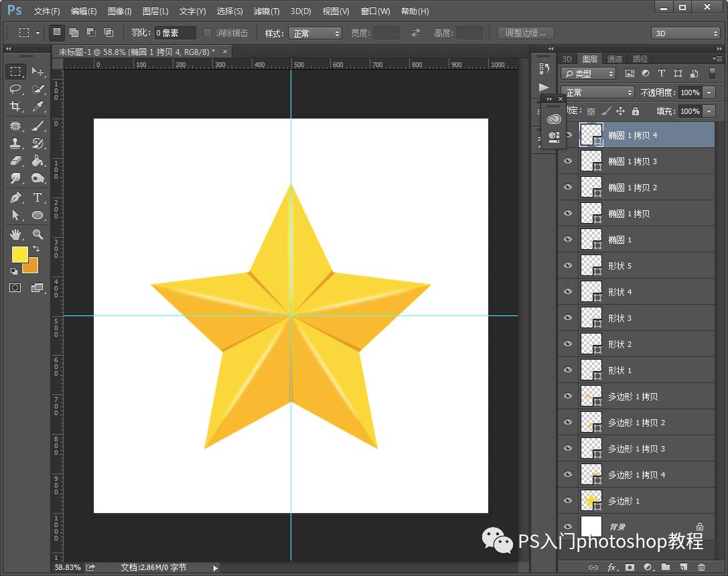Select the Lasso tool

point(15,88)
